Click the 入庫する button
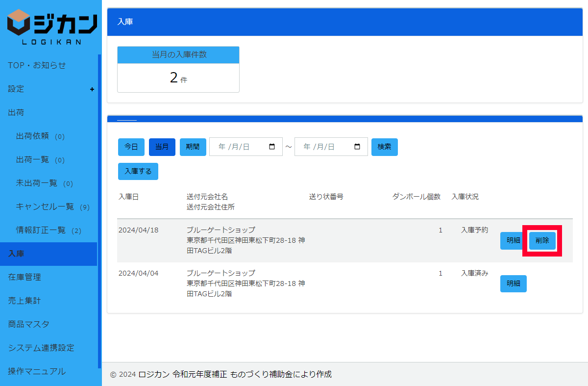Image resolution: width=588 pixels, height=386 pixels. 138,171
